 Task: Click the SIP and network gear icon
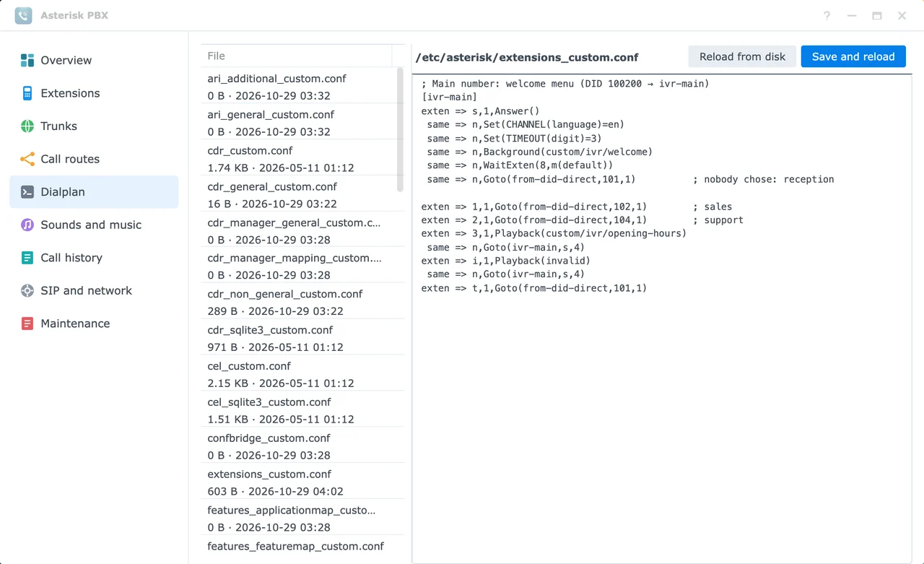(27, 290)
